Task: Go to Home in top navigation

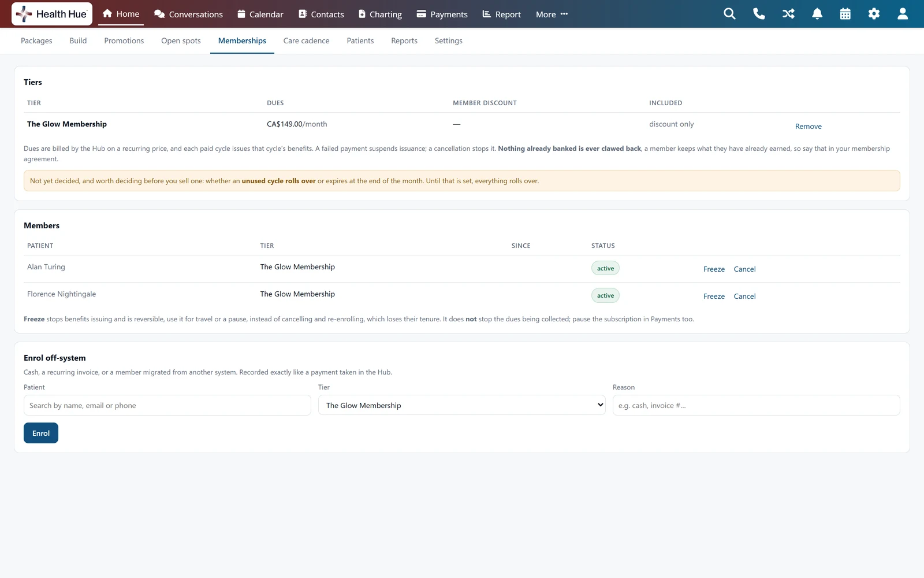Action: click(x=121, y=14)
